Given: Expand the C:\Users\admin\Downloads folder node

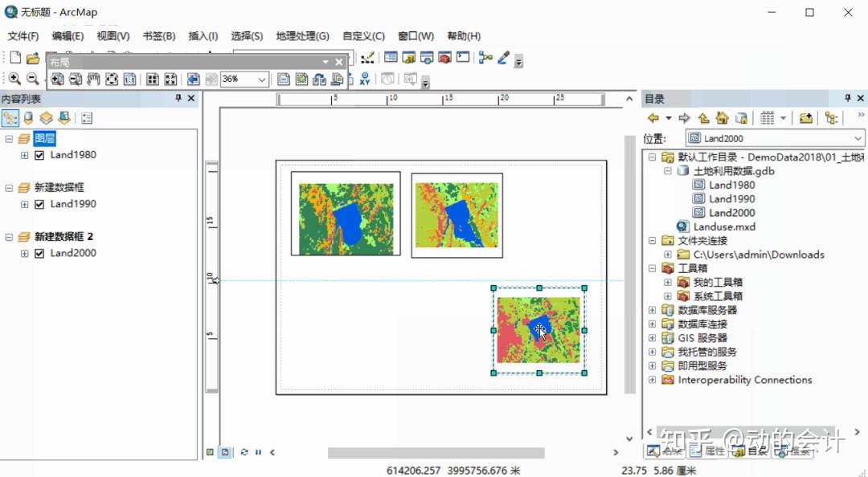Looking at the screenshot, I should (x=668, y=254).
